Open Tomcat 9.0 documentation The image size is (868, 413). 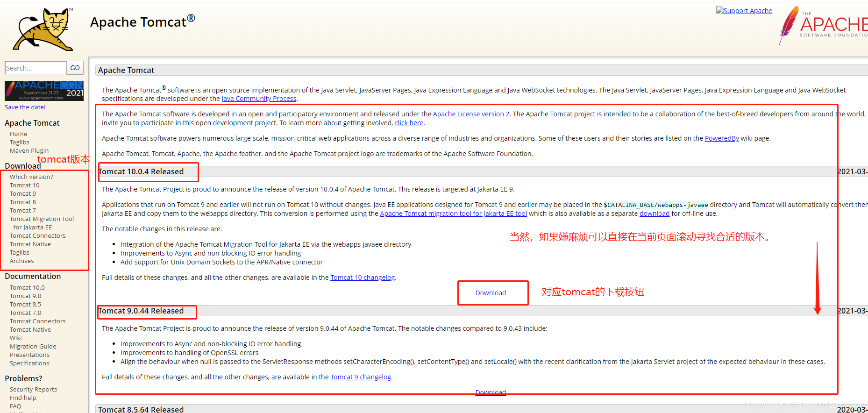[26, 296]
